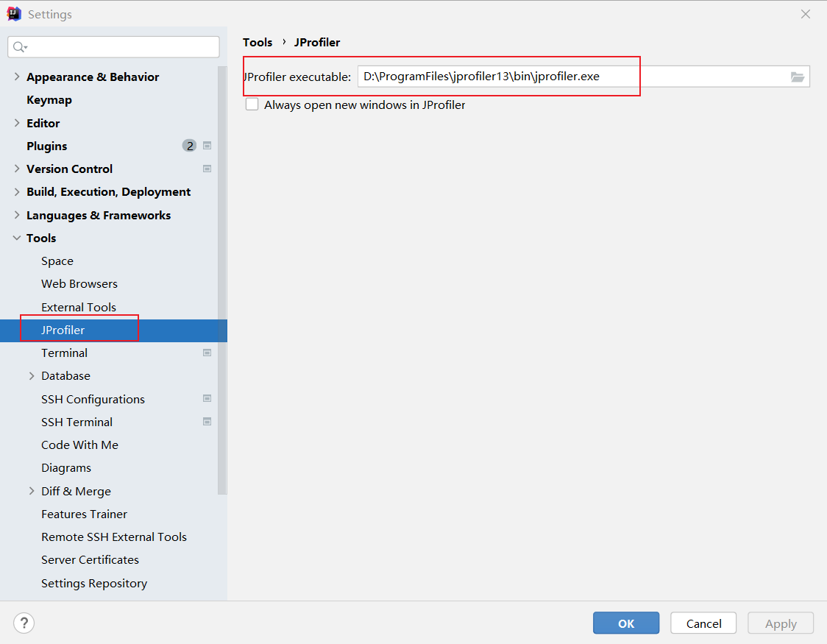
Task: Select Web Browsers under Tools
Action: pos(79,284)
